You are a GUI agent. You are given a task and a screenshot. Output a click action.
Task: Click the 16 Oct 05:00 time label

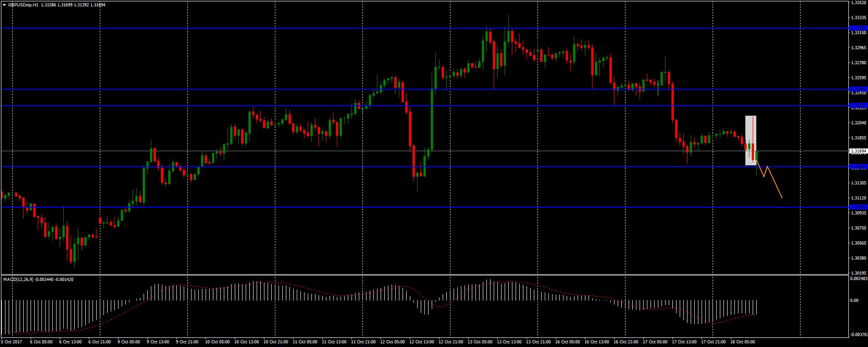click(568, 342)
